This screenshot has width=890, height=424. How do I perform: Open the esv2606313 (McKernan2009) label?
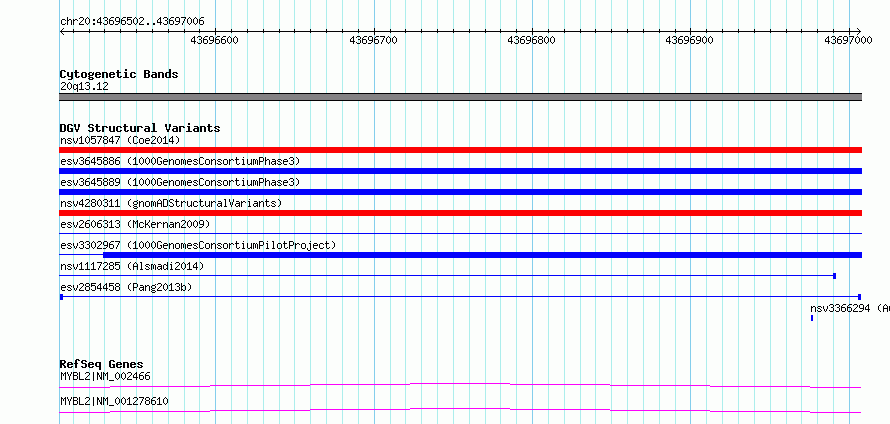(x=135, y=224)
